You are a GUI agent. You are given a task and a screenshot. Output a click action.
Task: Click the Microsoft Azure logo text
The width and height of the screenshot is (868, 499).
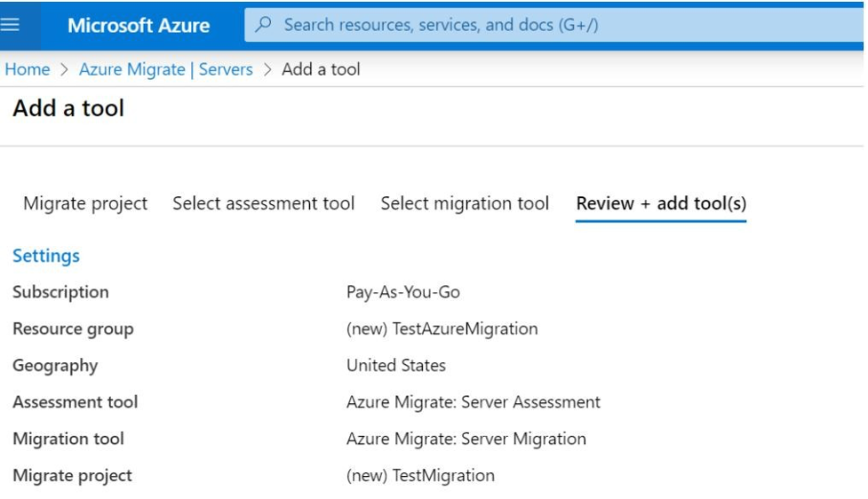click(x=139, y=26)
